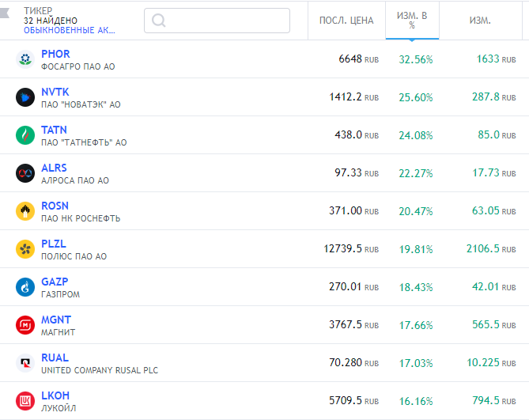The height and width of the screenshot is (420, 529).
Task: Click the Gazprom blue logo icon
Action: [x=25, y=287]
